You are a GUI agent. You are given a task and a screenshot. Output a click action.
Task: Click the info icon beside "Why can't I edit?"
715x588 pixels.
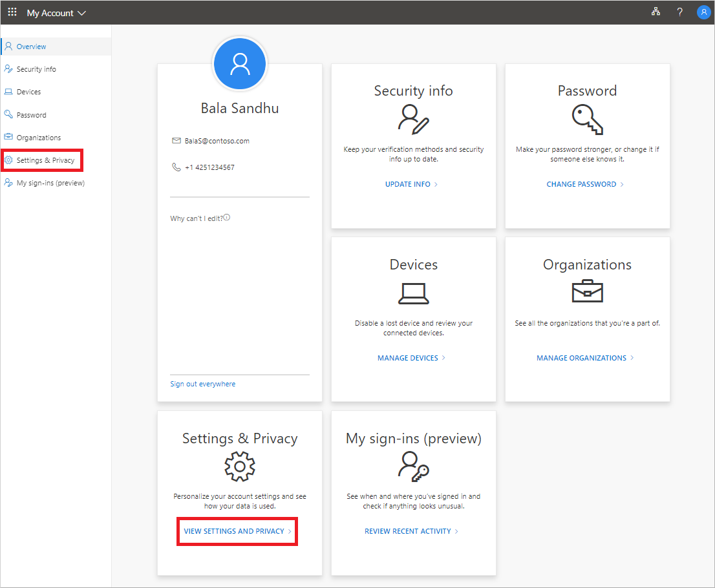(226, 218)
